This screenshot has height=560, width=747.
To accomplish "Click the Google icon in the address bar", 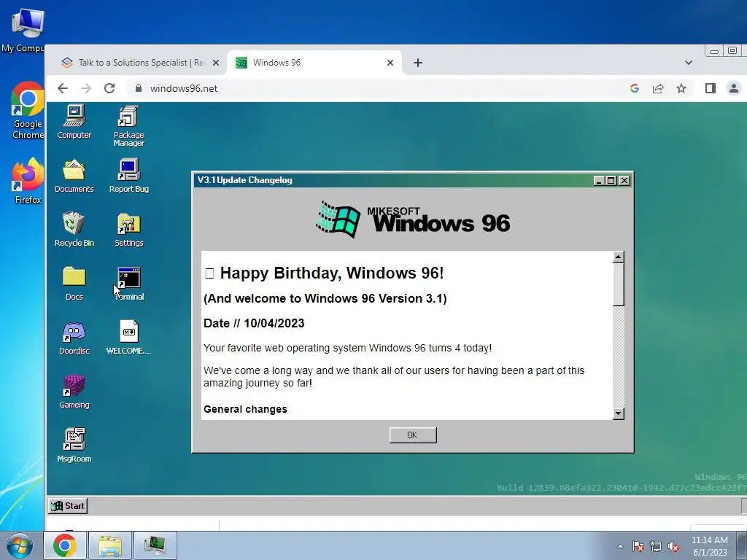I will [x=634, y=88].
